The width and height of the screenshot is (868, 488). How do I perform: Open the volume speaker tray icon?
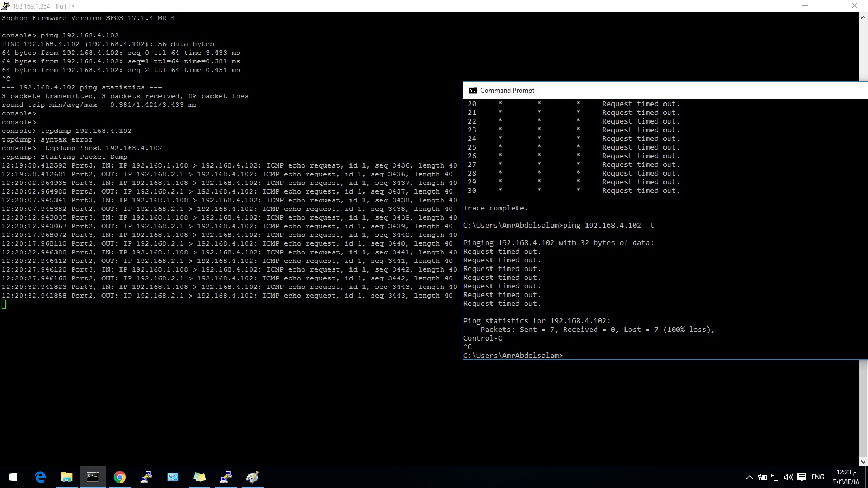789,477
